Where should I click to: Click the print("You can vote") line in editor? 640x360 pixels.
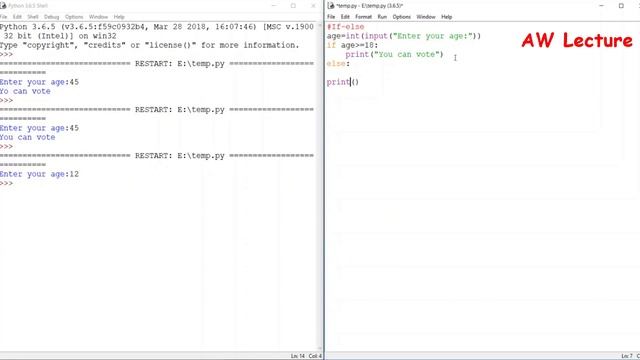tap(394, 54)
